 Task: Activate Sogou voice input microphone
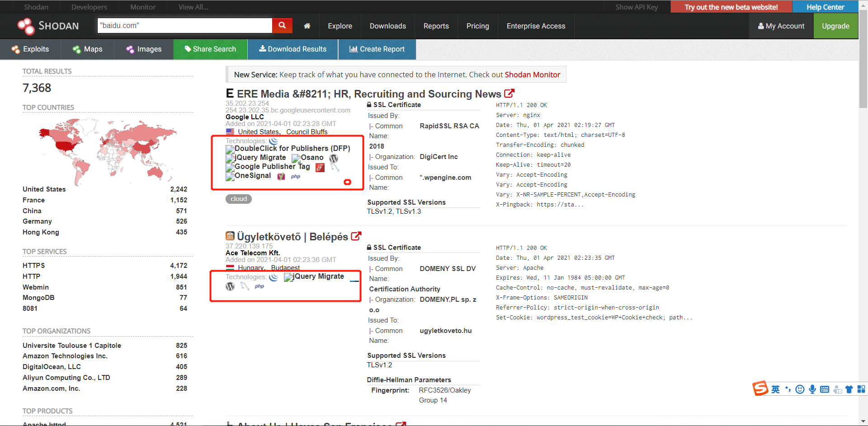(812, 389)
